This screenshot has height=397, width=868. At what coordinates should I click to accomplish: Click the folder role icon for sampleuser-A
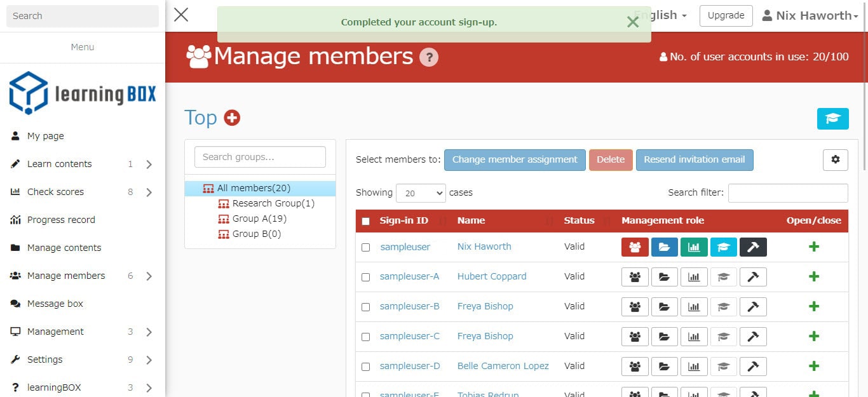point(664,277)
